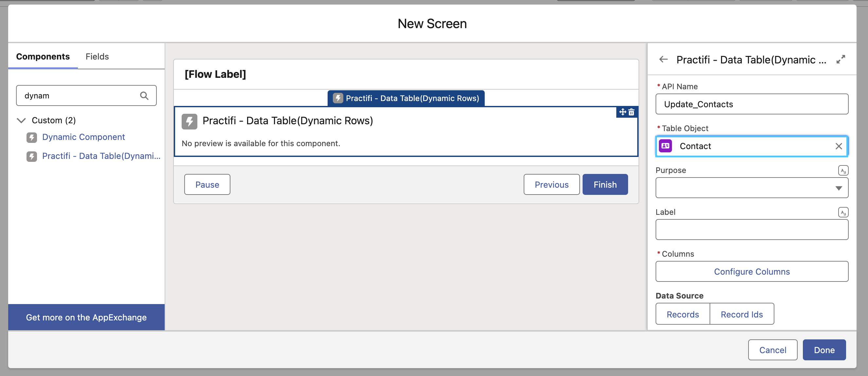This screenshot has width=868, height=376.
Task: Click the move handle icon on the component
Action: click(x=622, y=112)
